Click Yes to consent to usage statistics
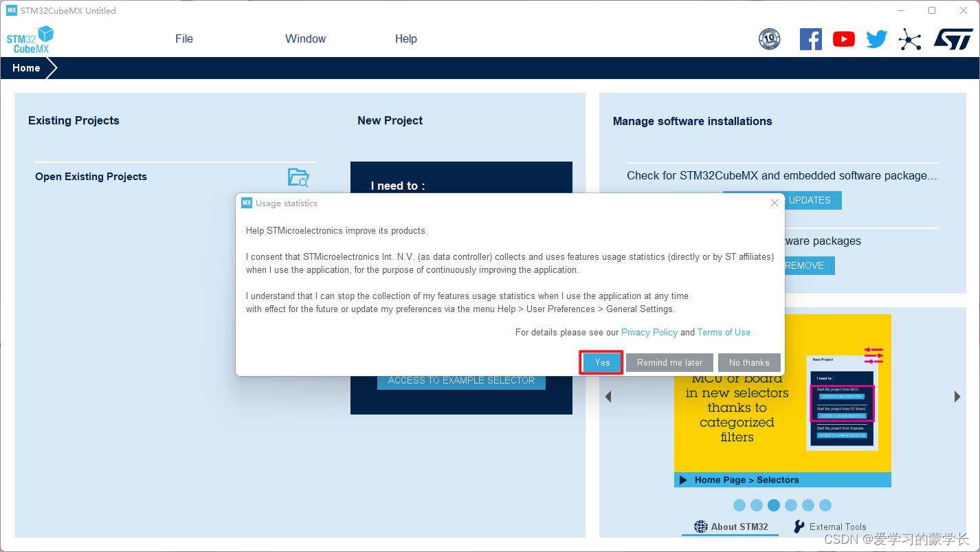This screenshot has height=552, width=980. tap(602, 362)
